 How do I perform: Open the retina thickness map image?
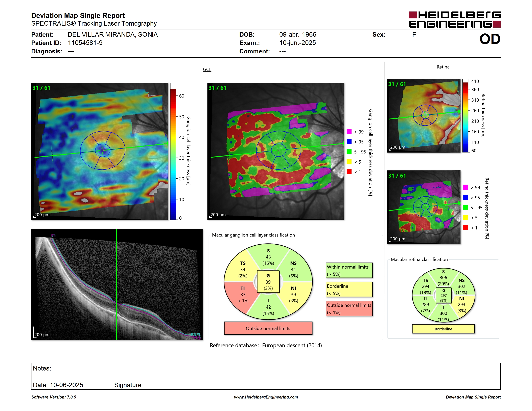[x=424, y=116]
